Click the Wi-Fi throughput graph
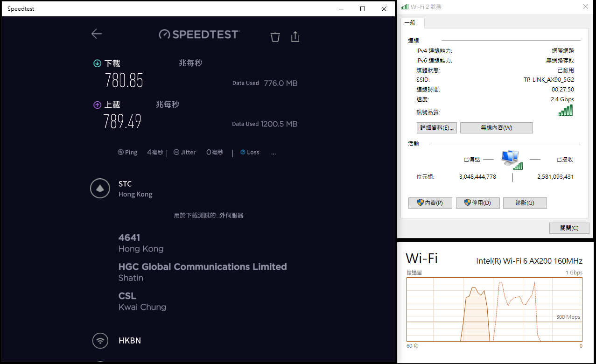Image resolution: width=596 pixels, height=364 pixels. [494, 309]
